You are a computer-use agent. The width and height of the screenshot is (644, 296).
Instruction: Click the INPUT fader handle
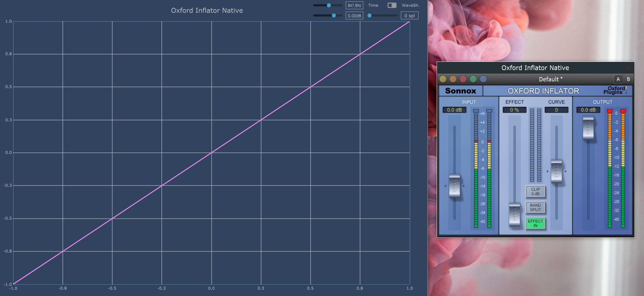pos(454,186)
